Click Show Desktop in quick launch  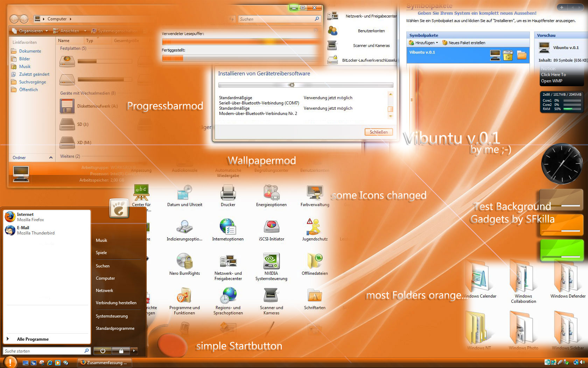pos(26,363)
